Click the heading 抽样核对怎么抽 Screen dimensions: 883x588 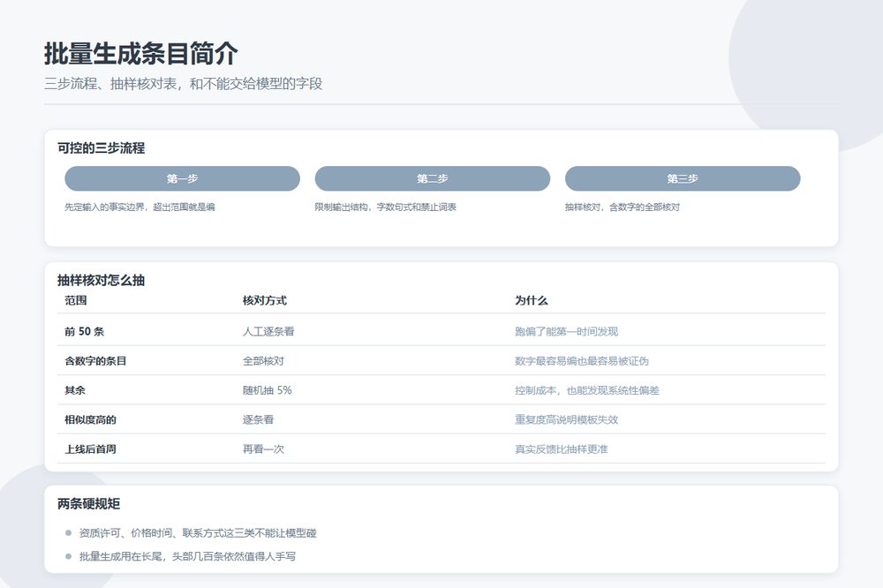[101, 281]
